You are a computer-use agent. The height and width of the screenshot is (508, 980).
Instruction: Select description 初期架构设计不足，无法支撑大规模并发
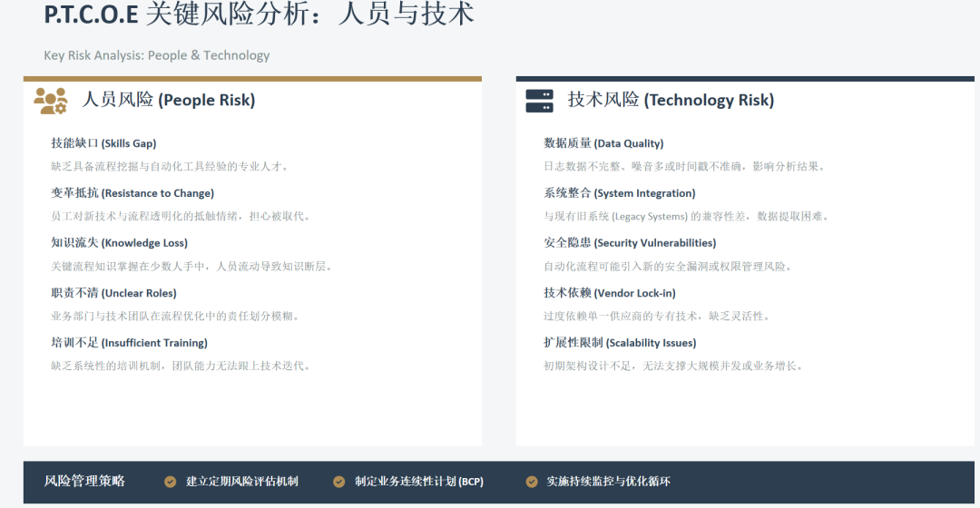click(637, 366)
